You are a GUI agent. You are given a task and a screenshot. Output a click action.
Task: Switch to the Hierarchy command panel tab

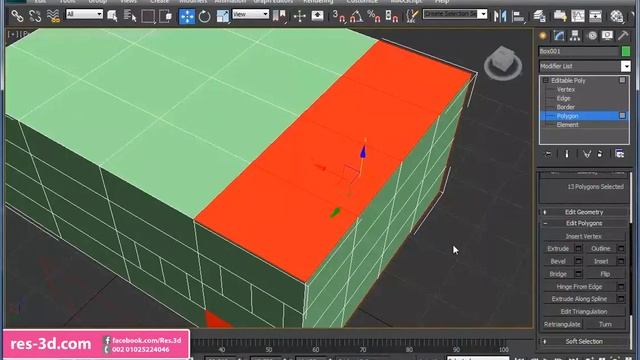575,36
